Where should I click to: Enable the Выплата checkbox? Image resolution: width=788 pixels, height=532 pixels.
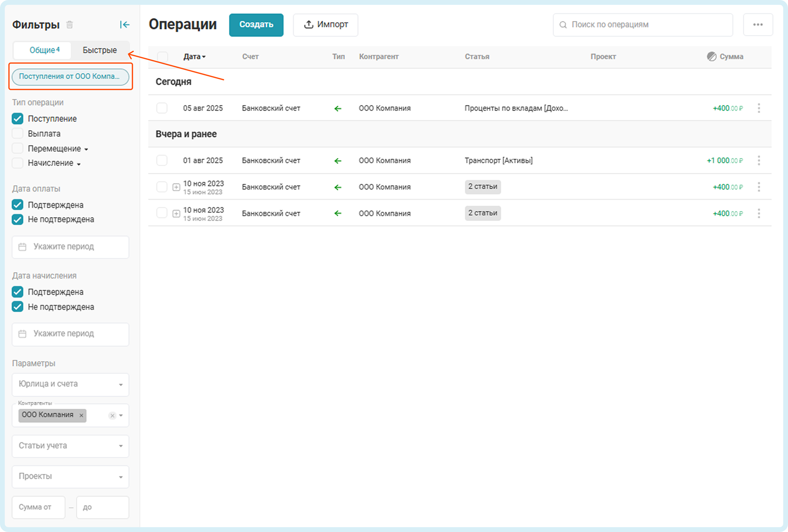coord(18,134)
